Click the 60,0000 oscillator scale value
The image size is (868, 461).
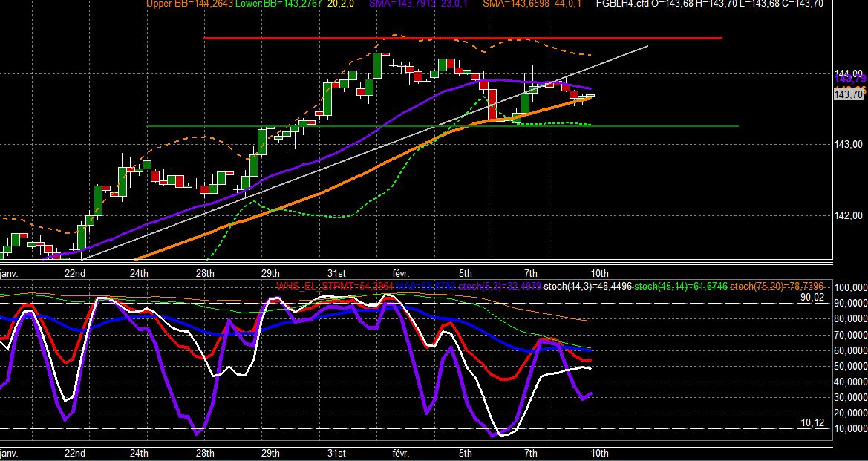click(x=850, y=350)
